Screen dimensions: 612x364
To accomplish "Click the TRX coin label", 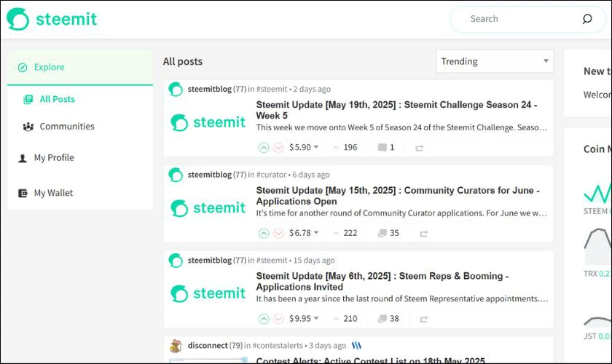I will pyautogui.click(x=590, y=274).
